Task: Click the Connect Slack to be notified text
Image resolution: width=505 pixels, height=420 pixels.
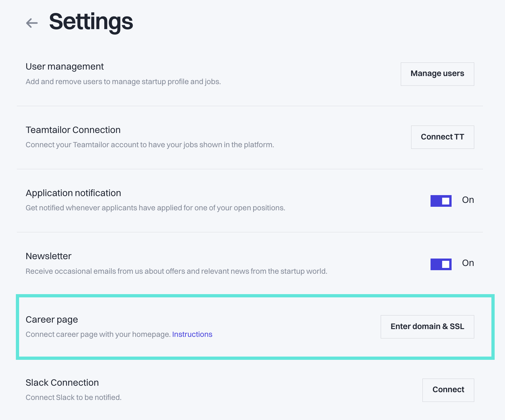Action: [x=73, y=397]
